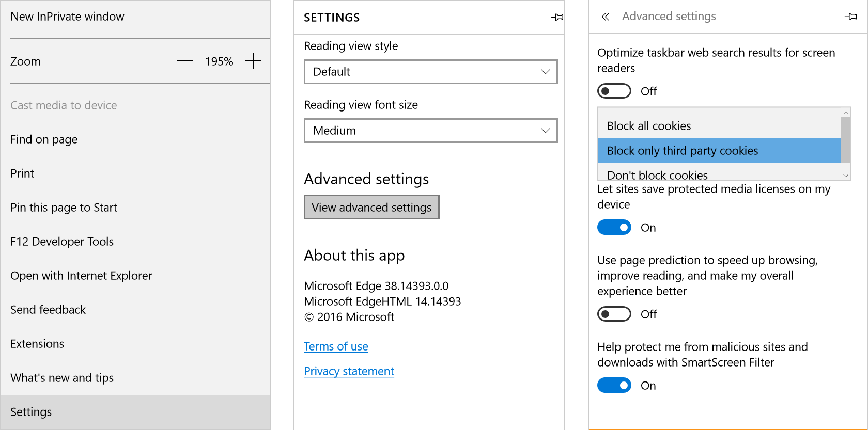Click View advanced settings button
The height and width of the screenshot is (430, 868).
371,207
